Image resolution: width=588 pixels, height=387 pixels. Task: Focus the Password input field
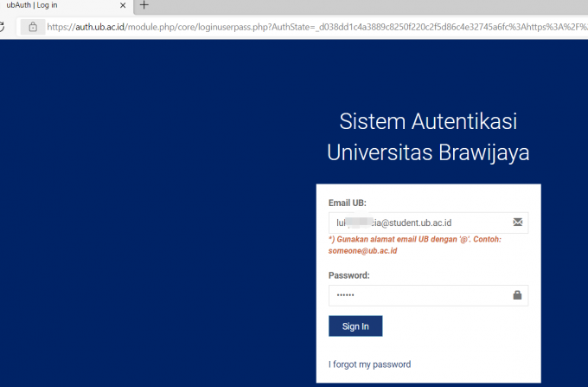(428, 295)
